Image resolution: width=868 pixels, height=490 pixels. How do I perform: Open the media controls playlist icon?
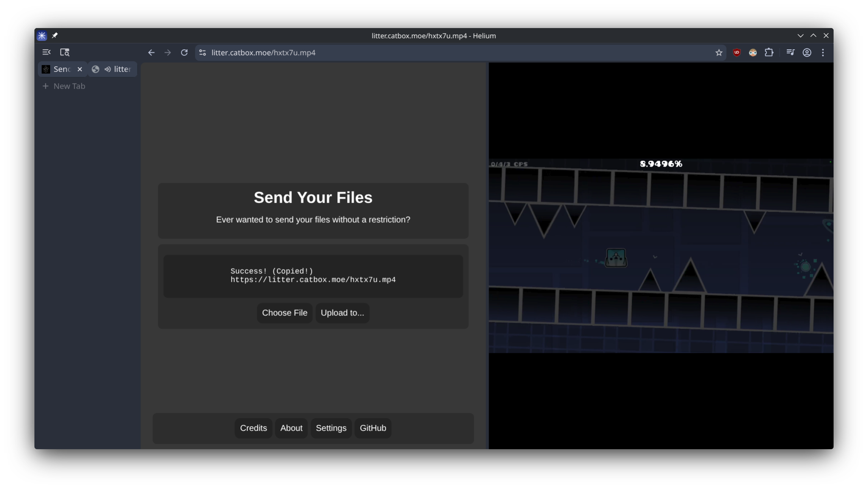(791, 52)
